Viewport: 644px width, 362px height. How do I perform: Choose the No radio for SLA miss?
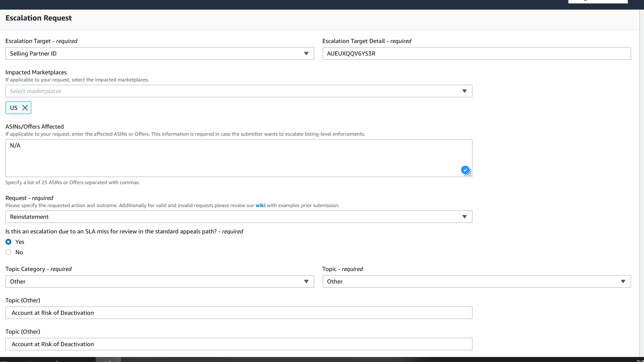coord(8,252)
